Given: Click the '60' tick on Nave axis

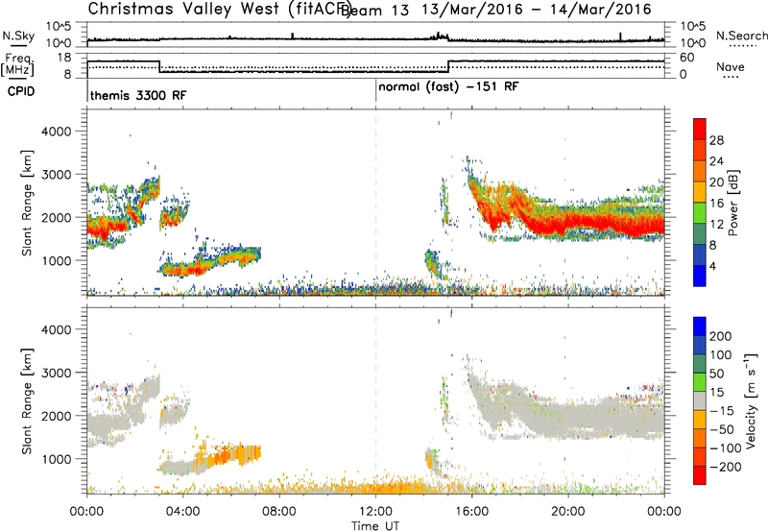Looking at the screenshot, I should click(687, 58).
